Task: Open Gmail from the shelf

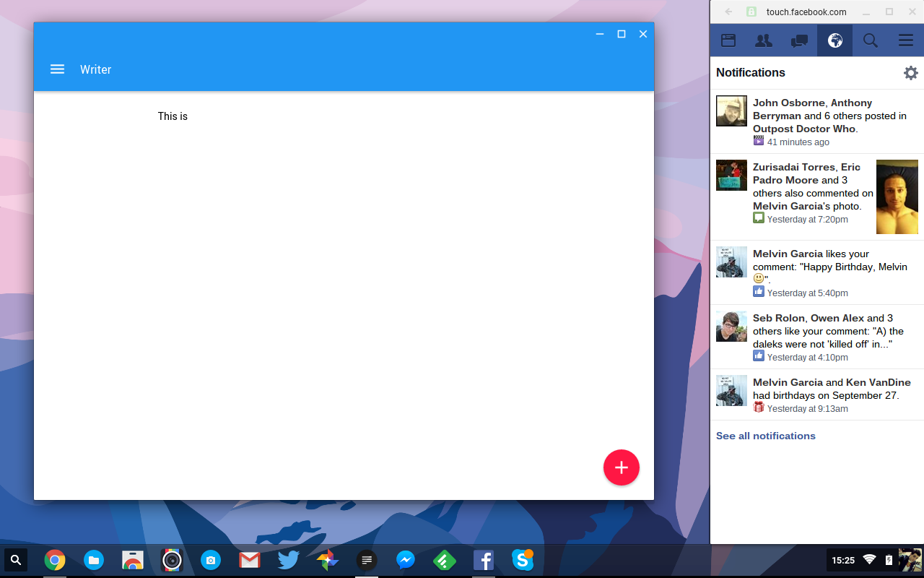Action: (250, 560)
